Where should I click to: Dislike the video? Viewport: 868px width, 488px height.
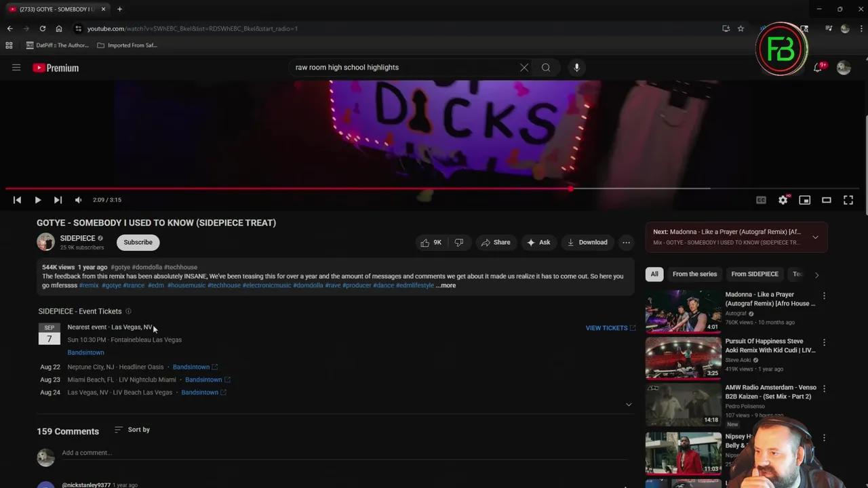point(459,242)
